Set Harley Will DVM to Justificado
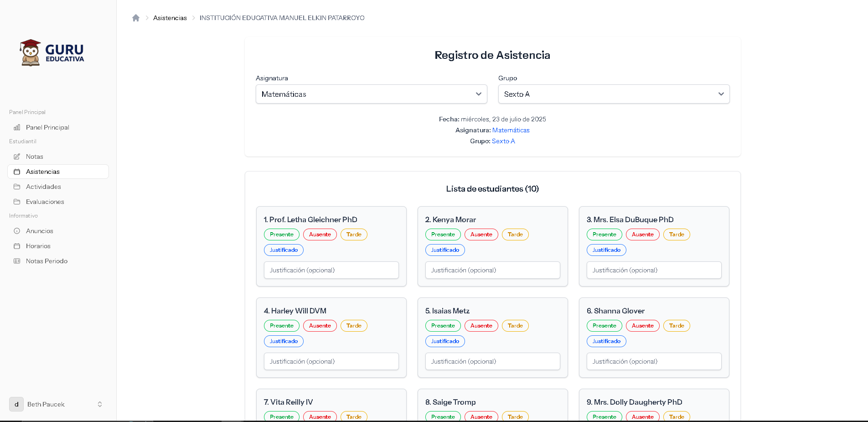868x422 pixels. [284, 341]
